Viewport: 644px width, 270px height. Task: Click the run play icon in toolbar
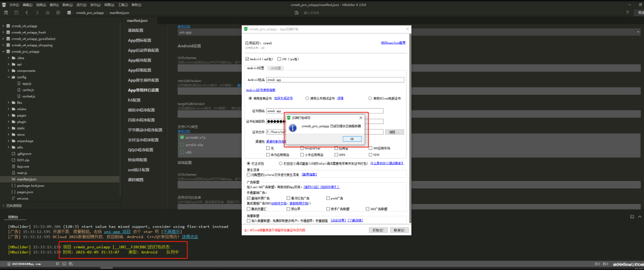[x=58, y=13]
